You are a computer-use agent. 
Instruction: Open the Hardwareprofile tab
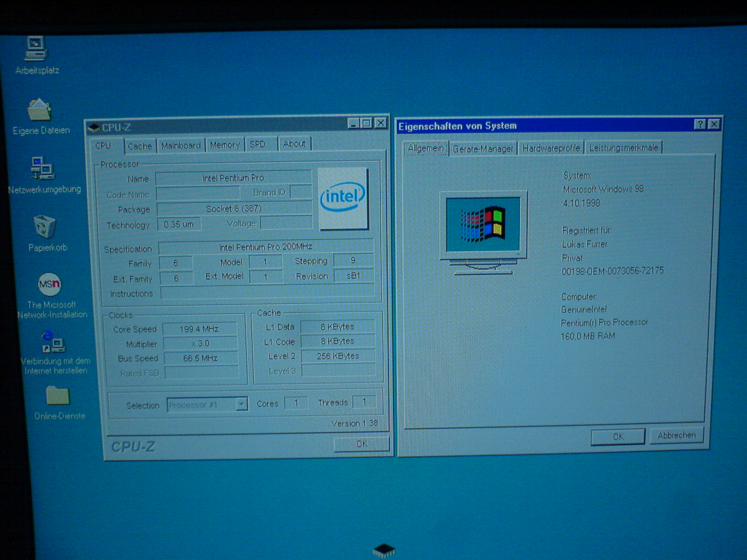click(551, 148)
